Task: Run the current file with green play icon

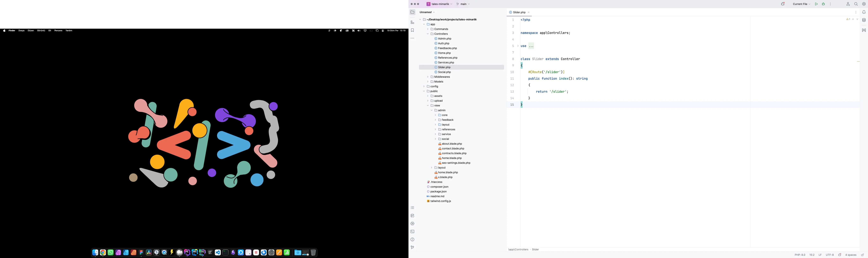Action: [816, 4]
